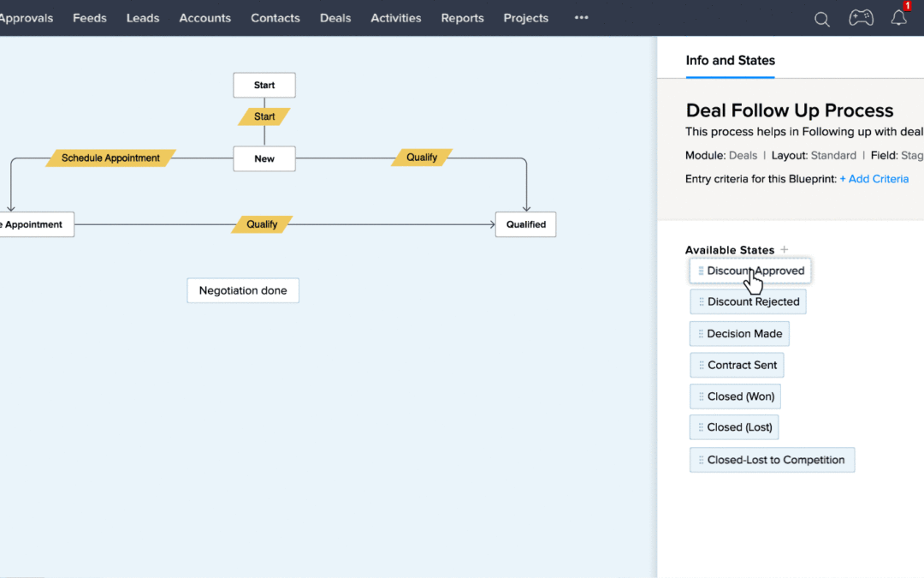Click drag handle on Closed (Won) state

tap(702, 397)
